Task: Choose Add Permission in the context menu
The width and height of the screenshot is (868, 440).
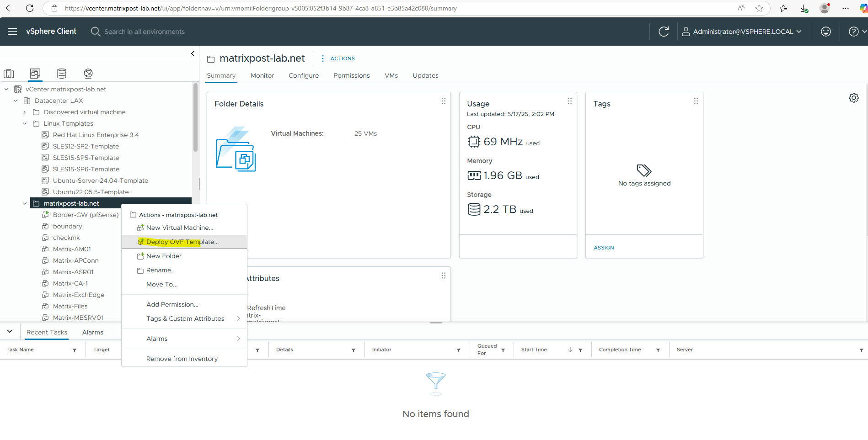Action: [184, 304]
